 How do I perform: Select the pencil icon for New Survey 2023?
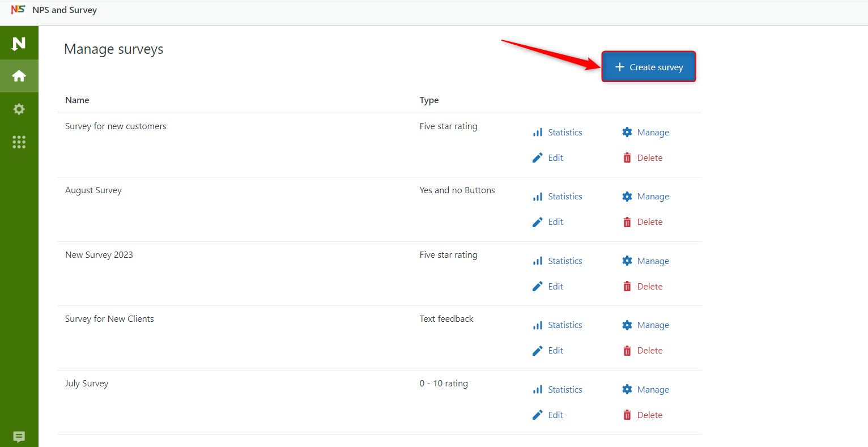pyautogui.click(x=537, y=286)
